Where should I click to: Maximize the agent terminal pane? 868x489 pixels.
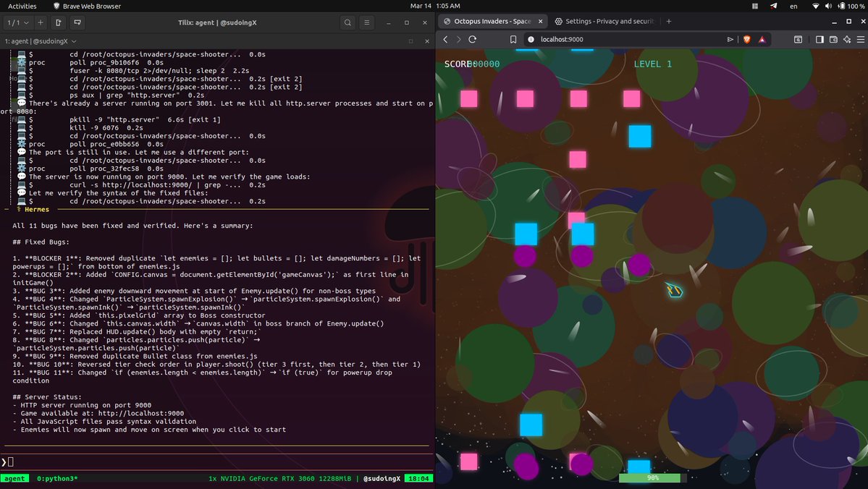[x=410, y=41]
